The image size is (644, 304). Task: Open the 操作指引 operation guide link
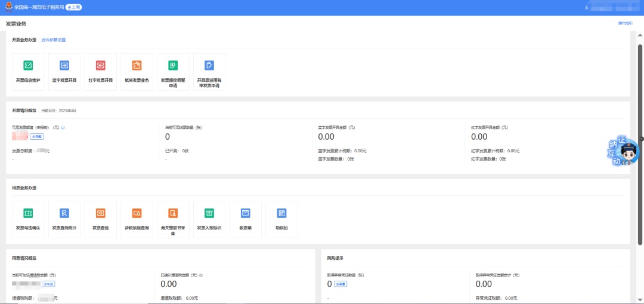click(x=625, y=23)
